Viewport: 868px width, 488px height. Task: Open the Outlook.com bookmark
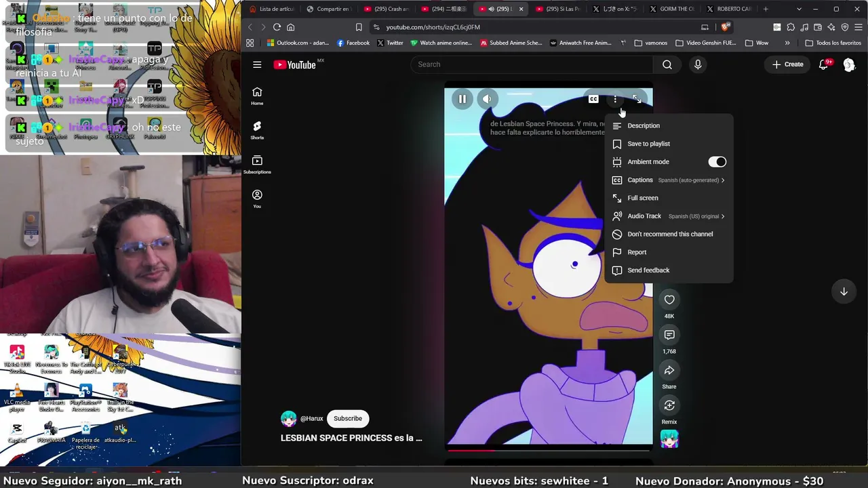(x=298, y=43)
